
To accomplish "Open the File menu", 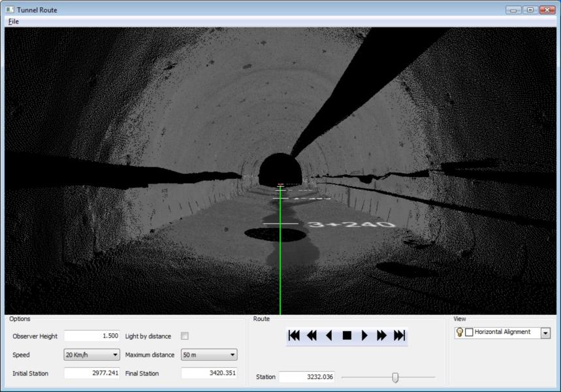I will tap(14, 22).
